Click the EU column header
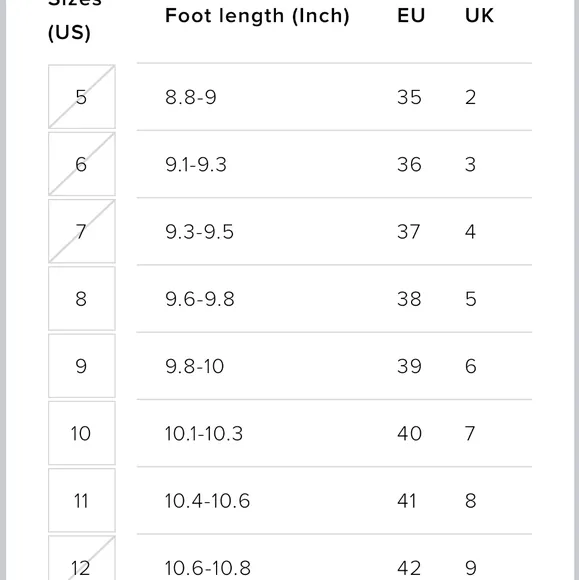 pyautogui.click(x=411, y=16)
